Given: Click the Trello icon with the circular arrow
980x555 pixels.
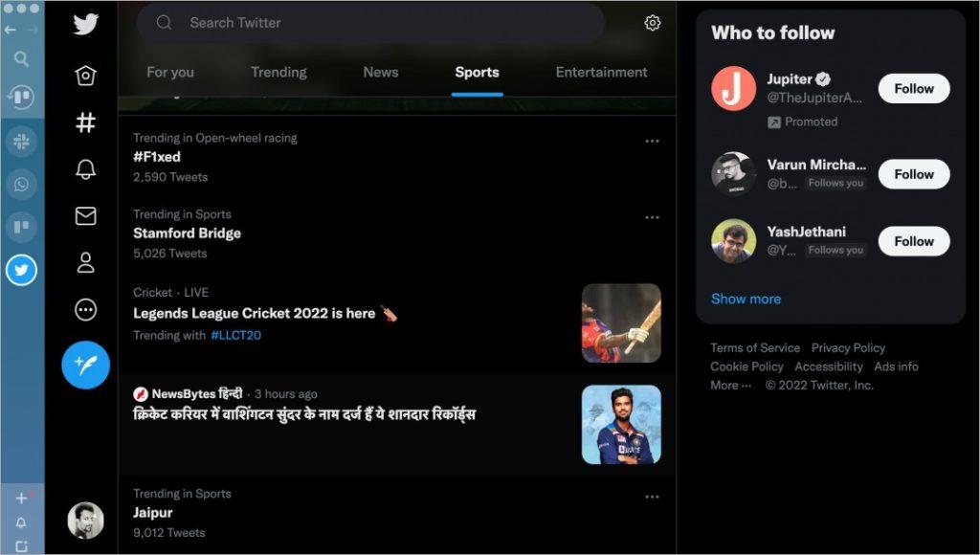Looking at the screenshot, I should [x=21, y=97].
